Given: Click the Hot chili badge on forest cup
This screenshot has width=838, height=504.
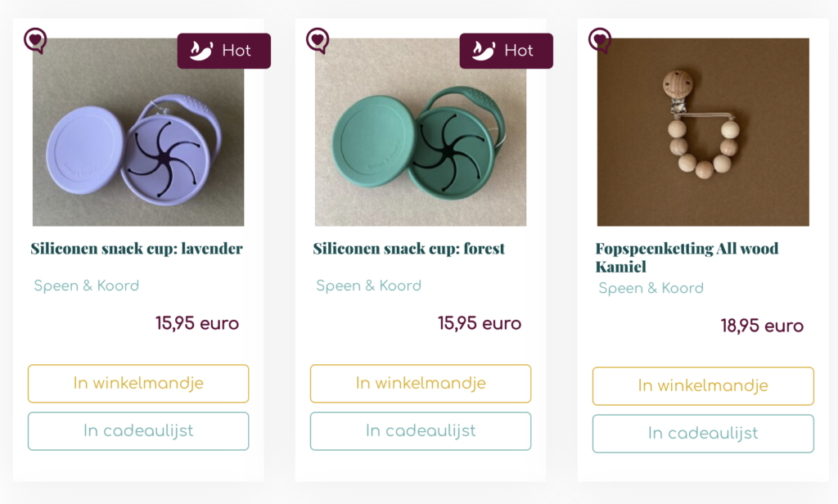Looking at the screenshot, I should pos(506,51).
